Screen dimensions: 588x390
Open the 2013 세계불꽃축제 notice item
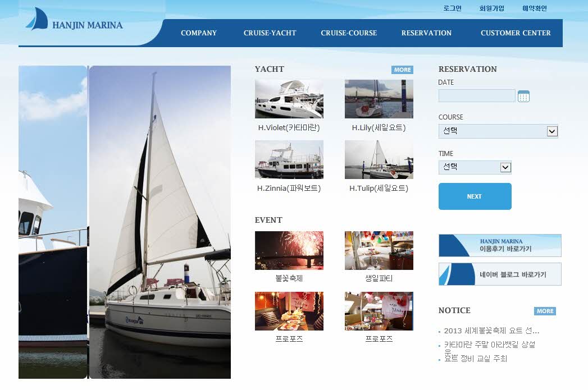(x=491, y=331)
